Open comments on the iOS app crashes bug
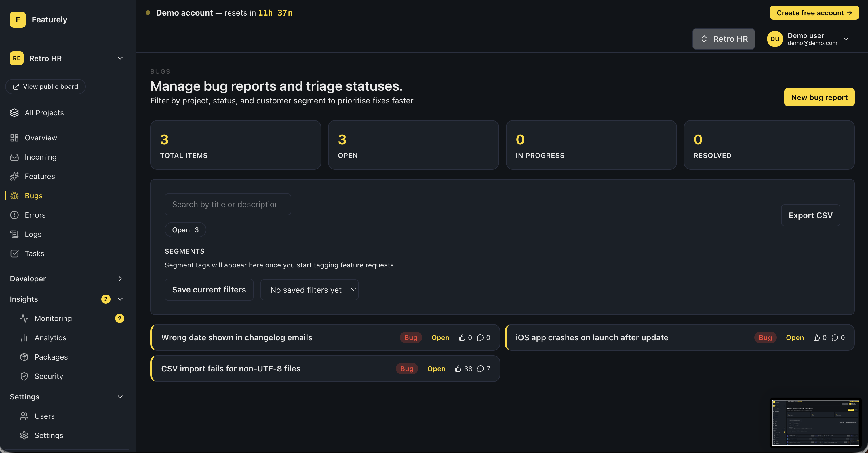 tap(835, 338)
